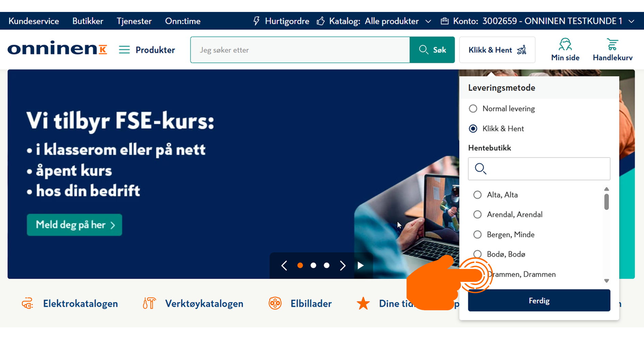Open the Verktøykatalogen link
Image resolution: width=644 pixels, height=341 pixels.
pyautogui.click(x=204, y=303)
